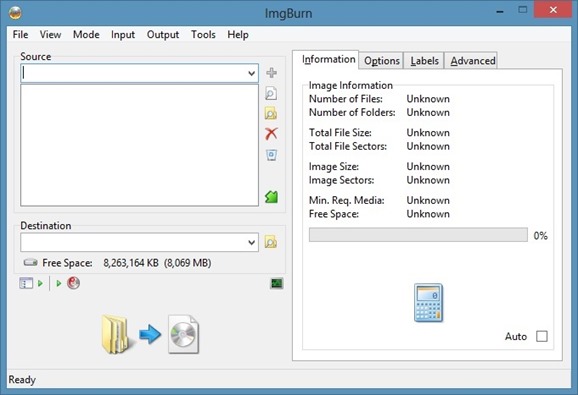Click 'Total File Size:' label

point(340,133)
